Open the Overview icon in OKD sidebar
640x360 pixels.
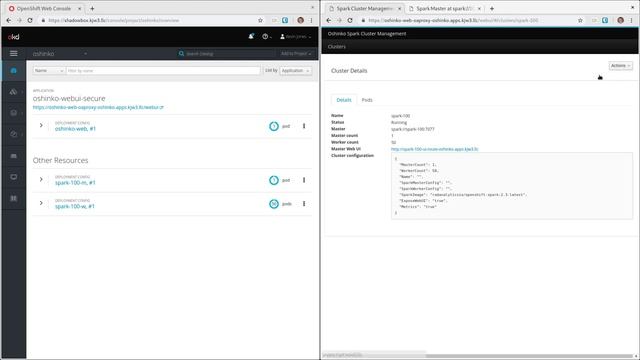coord(13,71)
